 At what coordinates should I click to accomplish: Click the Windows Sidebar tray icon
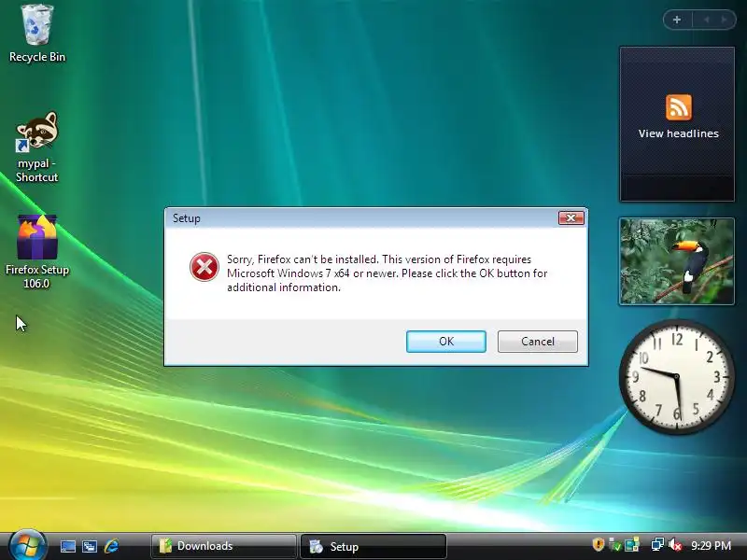(632, 544)
